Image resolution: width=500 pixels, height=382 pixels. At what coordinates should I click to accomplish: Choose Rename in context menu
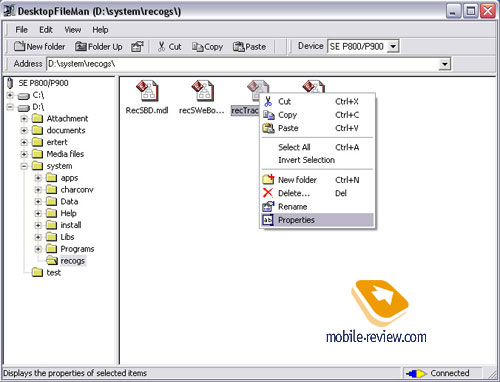pyautogui.click(x=317, y=207)
